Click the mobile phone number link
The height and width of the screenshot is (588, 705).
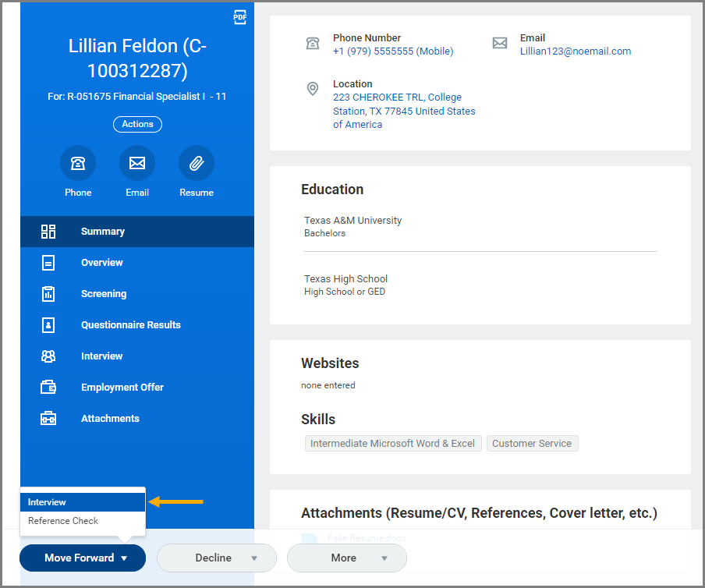click(392, 51)
